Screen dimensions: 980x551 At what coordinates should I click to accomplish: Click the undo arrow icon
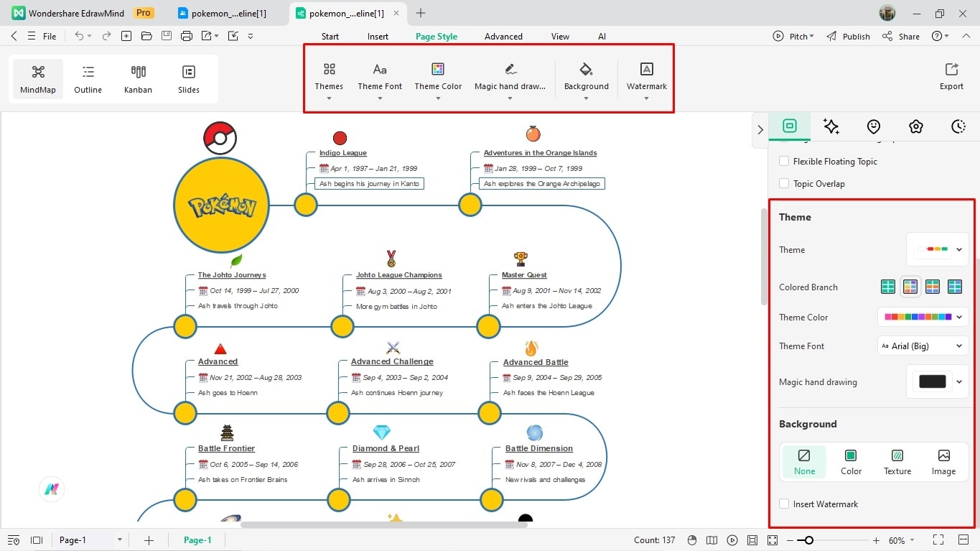point(79,36)
